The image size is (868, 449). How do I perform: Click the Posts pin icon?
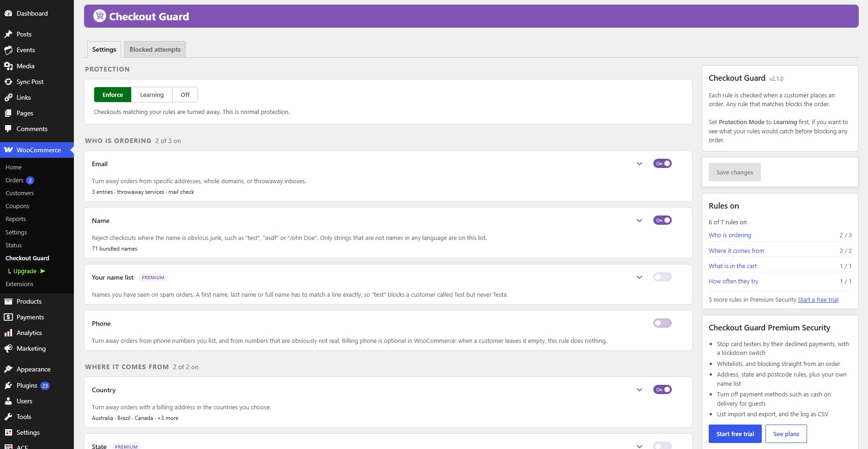click(x=8, y=34)
